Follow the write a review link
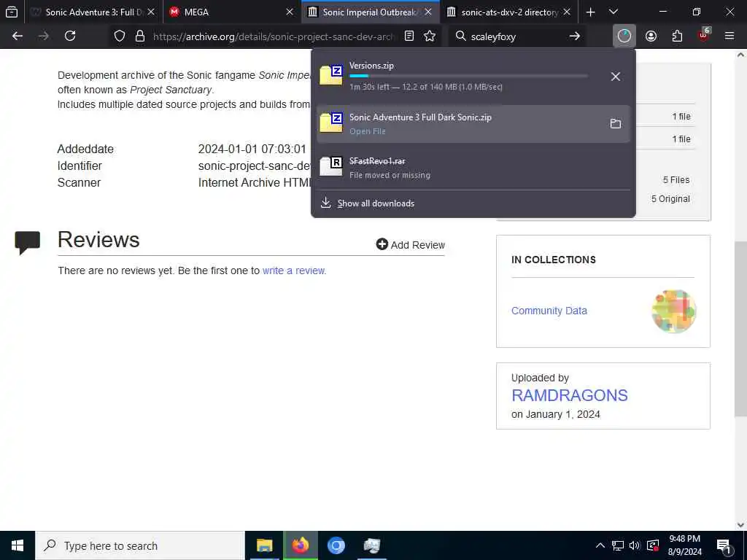 [x=294, y=271]
